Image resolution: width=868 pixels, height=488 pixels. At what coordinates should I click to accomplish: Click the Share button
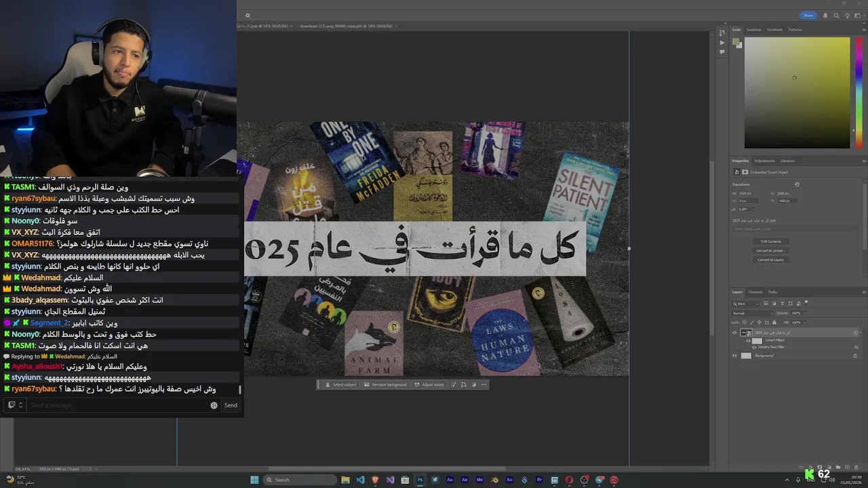coord(808,16)
